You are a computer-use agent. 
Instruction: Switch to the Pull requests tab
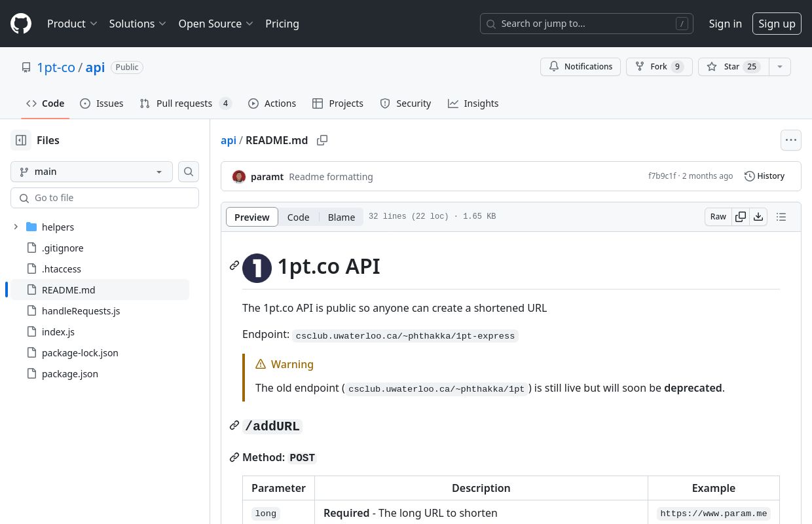point(186,103)
